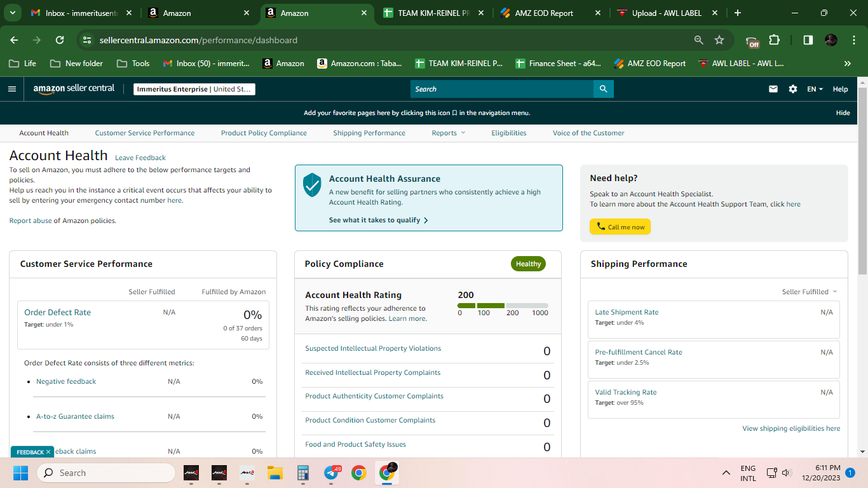Click the Healthy status badge
Viewport: 868px width, 488px height.
pos(528,264)
